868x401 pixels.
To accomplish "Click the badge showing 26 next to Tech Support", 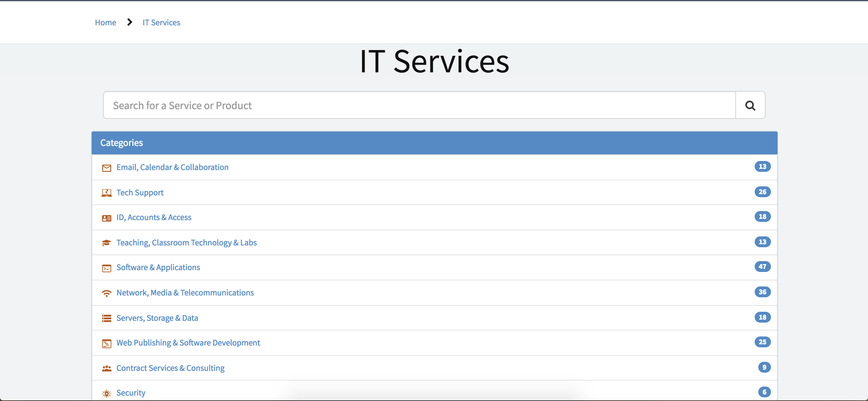I will [763, 192].
